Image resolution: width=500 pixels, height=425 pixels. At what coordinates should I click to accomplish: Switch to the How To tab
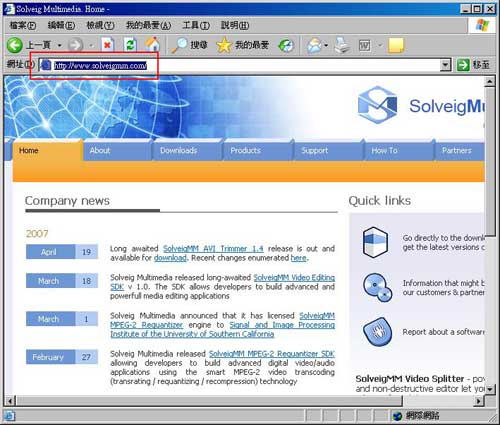pyautogui.click(x=399, y=151)
